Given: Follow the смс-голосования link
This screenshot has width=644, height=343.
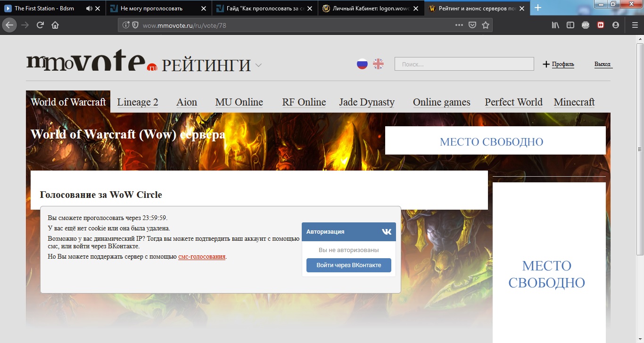Looking at the screenshot, I should (x=202, y=257).
